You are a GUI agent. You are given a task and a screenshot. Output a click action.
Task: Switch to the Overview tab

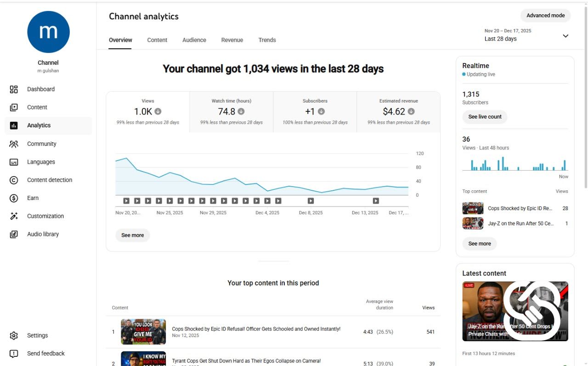(x=120, y=40)
